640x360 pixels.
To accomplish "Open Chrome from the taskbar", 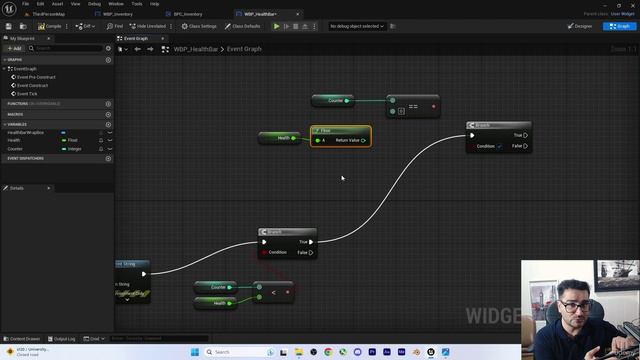I will pos(328,352).
